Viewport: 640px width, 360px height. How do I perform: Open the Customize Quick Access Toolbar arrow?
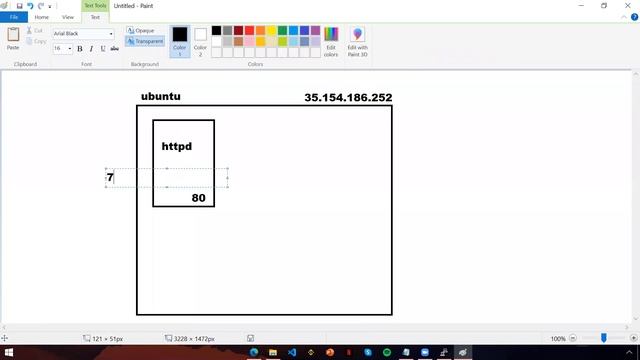[50, 7]
